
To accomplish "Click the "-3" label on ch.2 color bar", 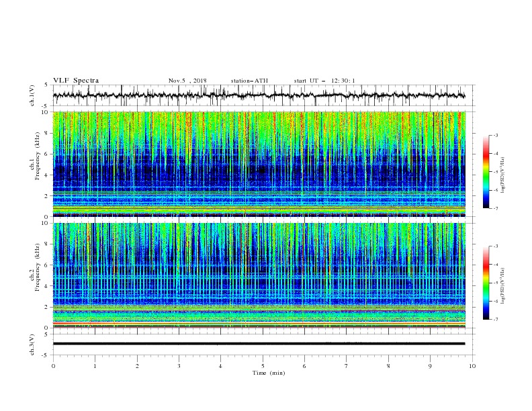I will (495, 246).
